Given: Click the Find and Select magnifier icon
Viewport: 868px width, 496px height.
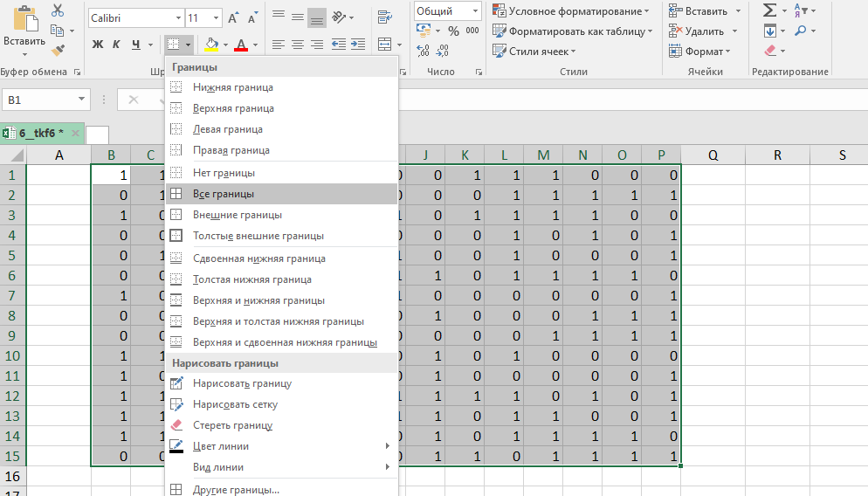Looking at the screenshot, I should pyautogui.click(x=800, y=31).
